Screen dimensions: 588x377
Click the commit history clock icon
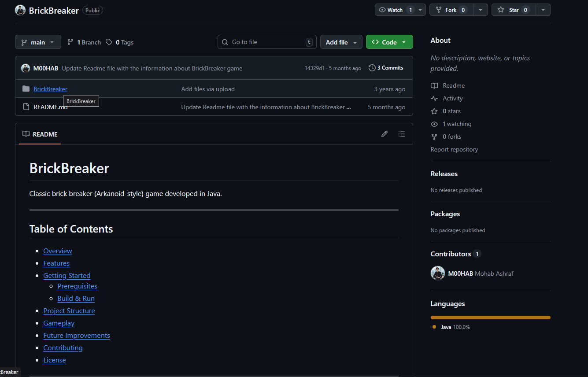[372, 68]
